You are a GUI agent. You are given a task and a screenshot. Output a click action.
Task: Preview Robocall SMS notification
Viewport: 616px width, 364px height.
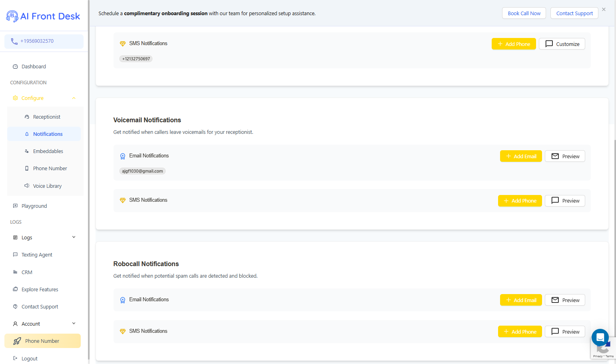point(565,332)
